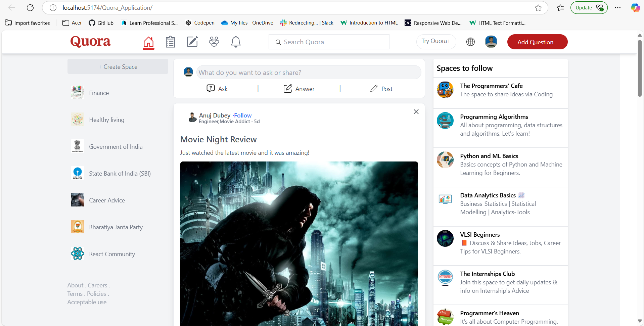Select the Answer option below the prompt
The height and width of the screenshot is (326, 644).
click(299, 89)
